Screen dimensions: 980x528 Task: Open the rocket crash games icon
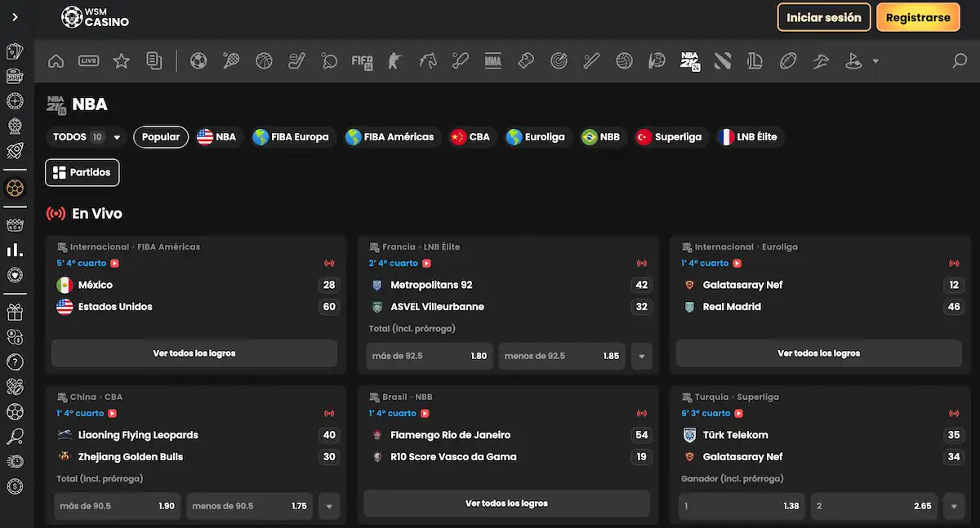15,151
